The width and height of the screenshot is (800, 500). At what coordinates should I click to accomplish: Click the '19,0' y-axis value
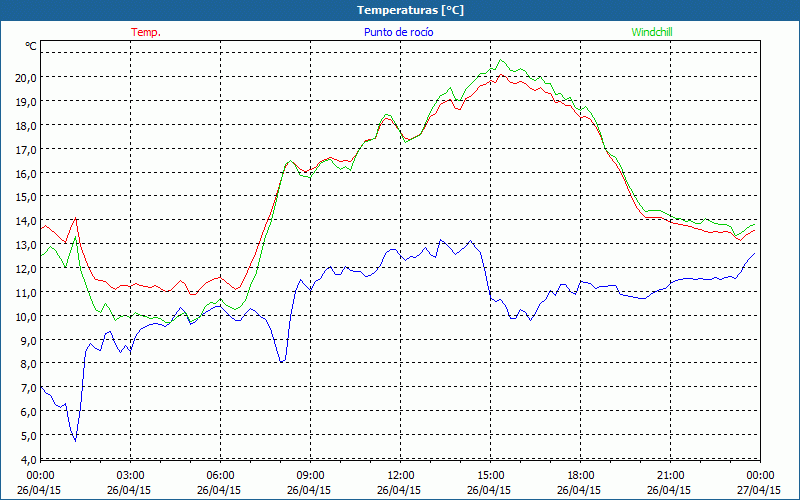coord(26,102)
